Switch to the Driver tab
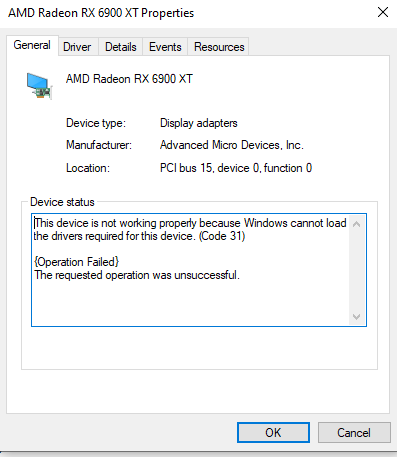 pyautogui.click(x=77, y=47)
